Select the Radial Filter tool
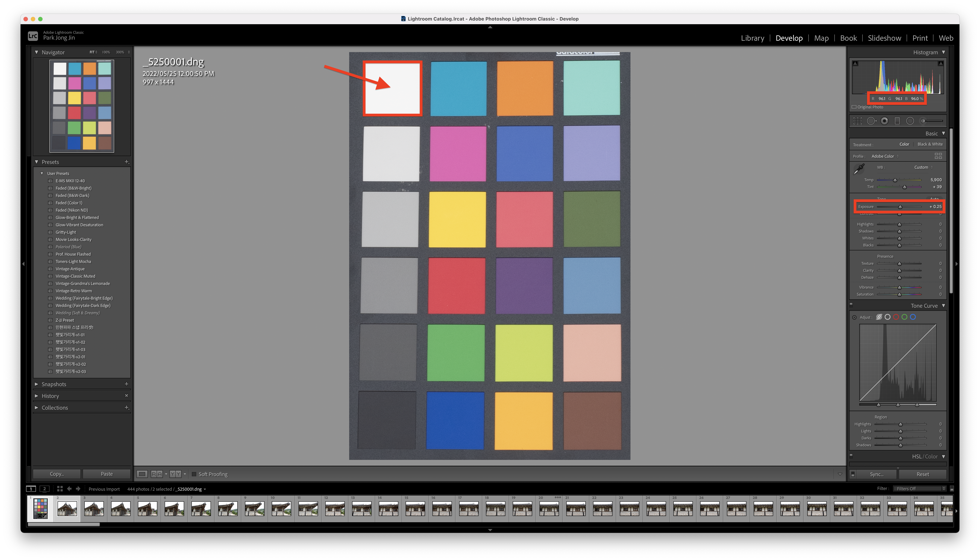This screenshot has width=980, height=560. [x=910, y=121]
